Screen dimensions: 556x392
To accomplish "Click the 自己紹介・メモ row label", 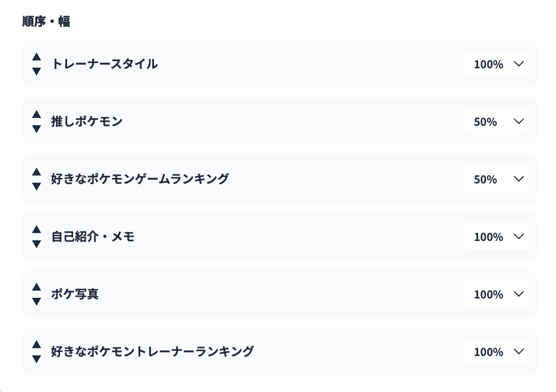I will [x=93, y=237].
